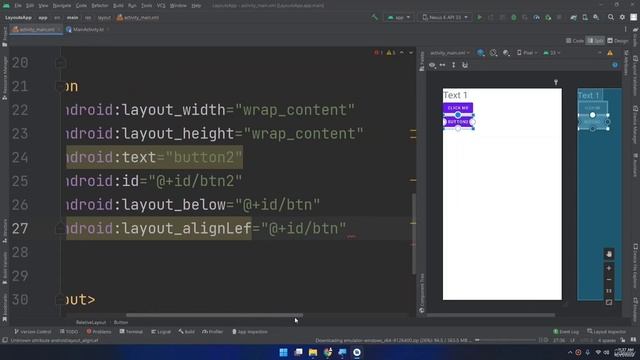This screenshot has height=360, width=640.
Task: Click the emulator download progress bar
Action: (505, 340)
